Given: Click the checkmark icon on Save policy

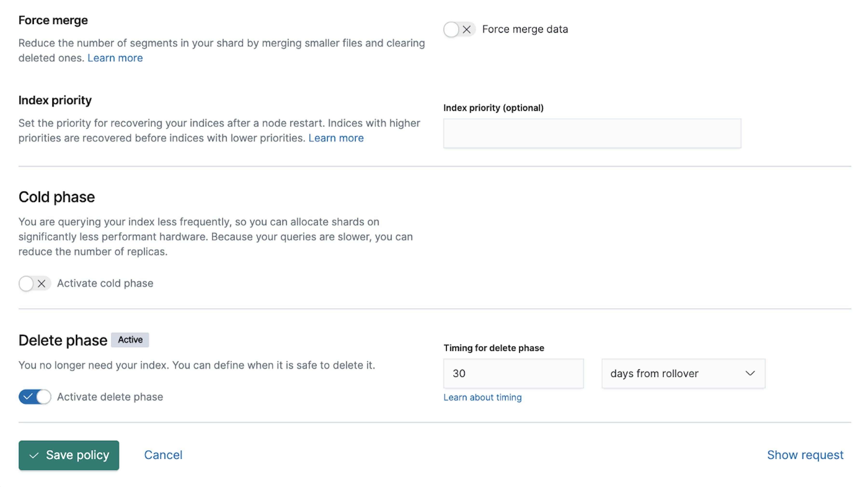Looking at the screenshot, I should pos(34,456).
